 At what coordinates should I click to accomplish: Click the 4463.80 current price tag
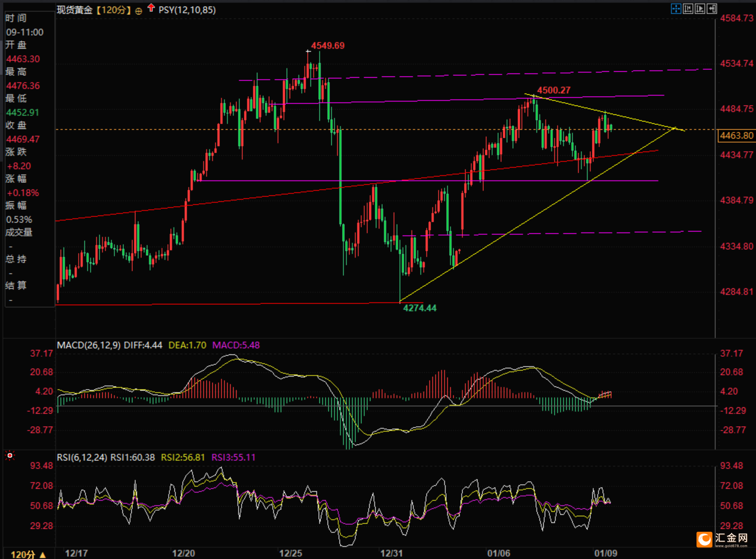click(736, 135)
